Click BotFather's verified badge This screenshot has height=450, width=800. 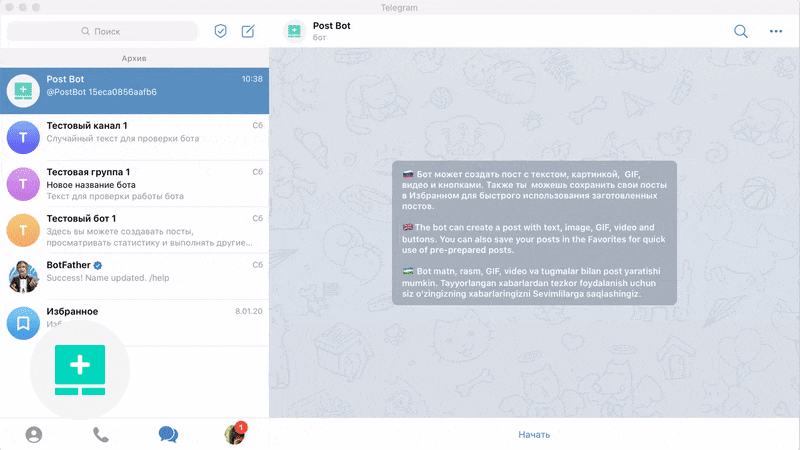[x=98, y=265]
